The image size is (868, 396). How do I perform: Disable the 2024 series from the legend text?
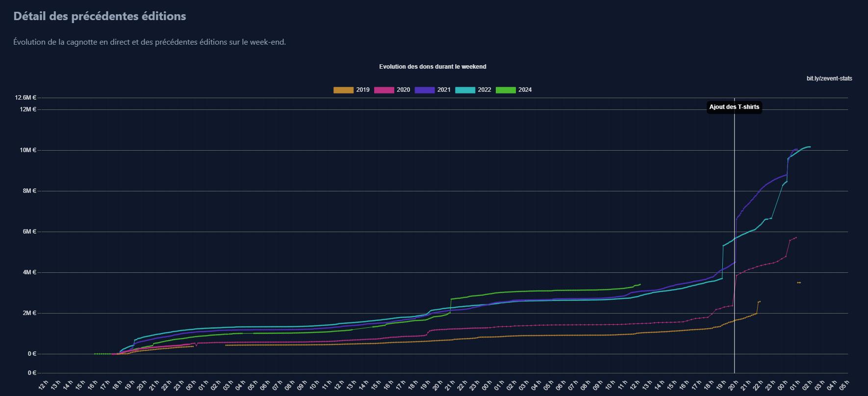[525, 90]
